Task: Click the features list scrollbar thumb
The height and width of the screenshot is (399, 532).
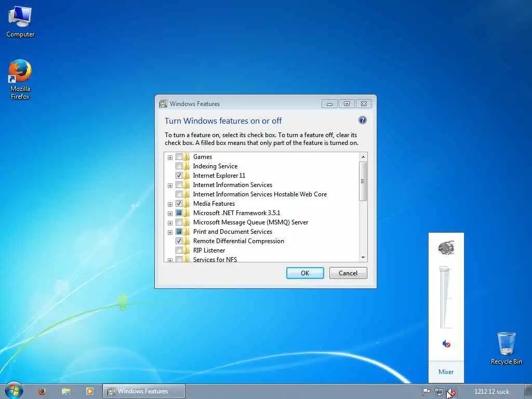Action: tap(363, 181)
